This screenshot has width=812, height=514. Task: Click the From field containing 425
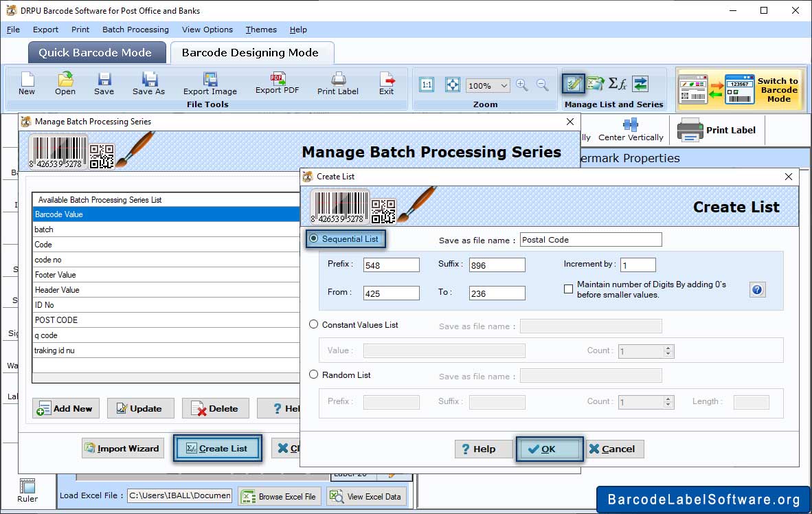click(392, 293)
